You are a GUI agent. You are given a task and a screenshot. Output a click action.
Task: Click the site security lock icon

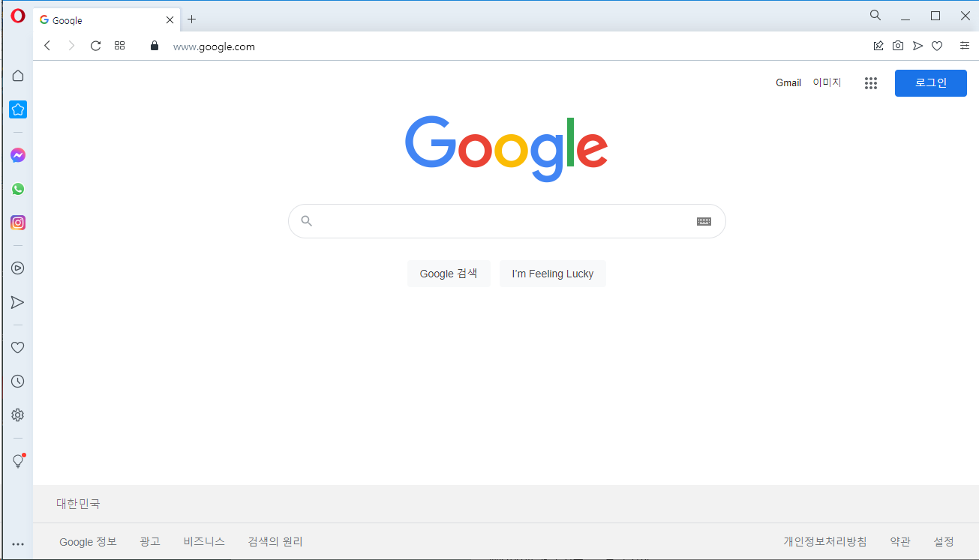pos(155,46)
